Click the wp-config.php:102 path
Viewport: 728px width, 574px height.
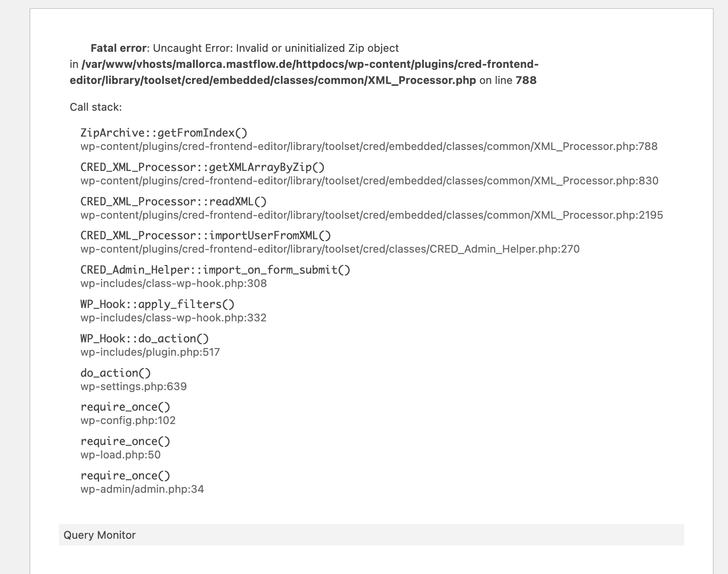(128, 420)
